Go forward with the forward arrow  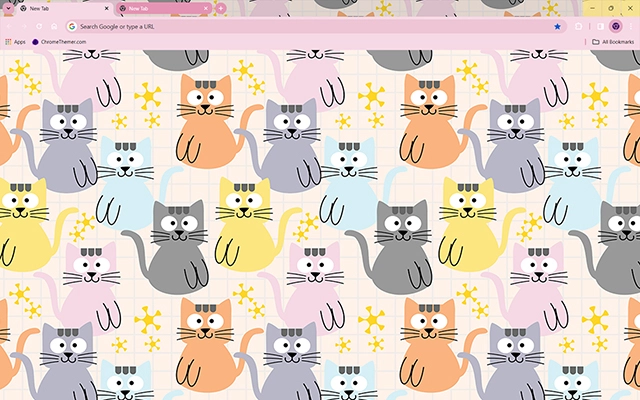coord(24,27)
